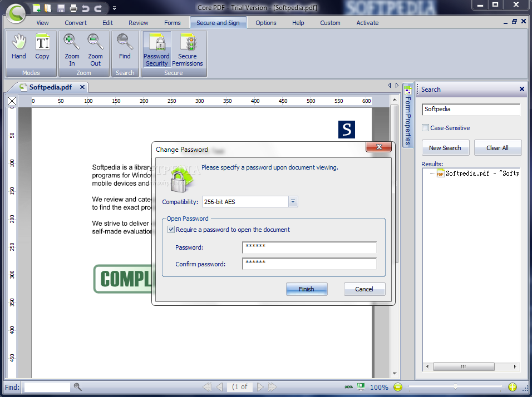Click the yellow zoom out minus button
532x397 pixels.
point(398,387)
